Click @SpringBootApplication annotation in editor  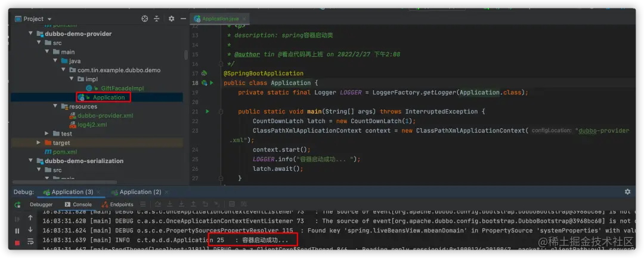tap(264, 73)
